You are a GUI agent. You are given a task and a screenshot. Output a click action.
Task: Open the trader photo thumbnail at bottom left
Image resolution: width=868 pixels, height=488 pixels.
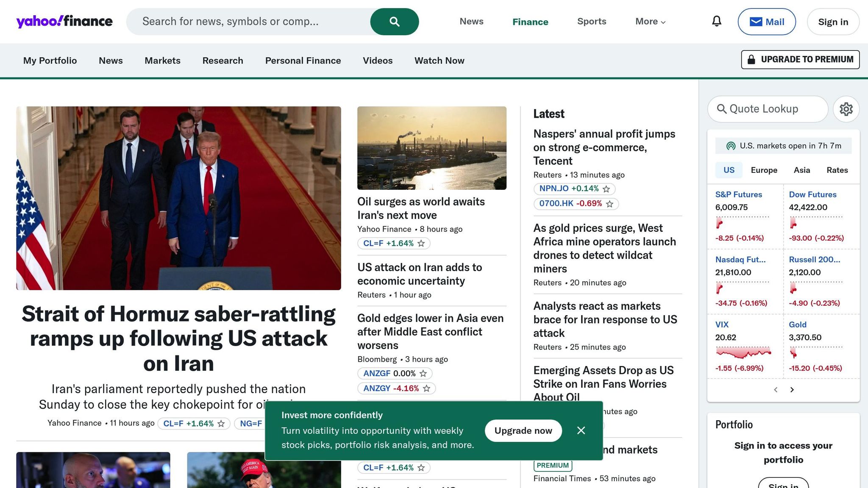point(93,470)
